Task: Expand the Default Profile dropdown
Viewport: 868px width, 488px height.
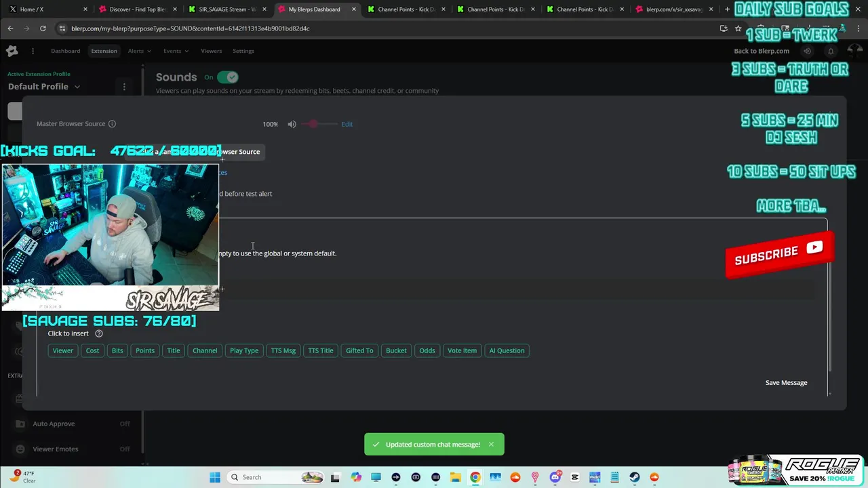Action: pos(44,87)
